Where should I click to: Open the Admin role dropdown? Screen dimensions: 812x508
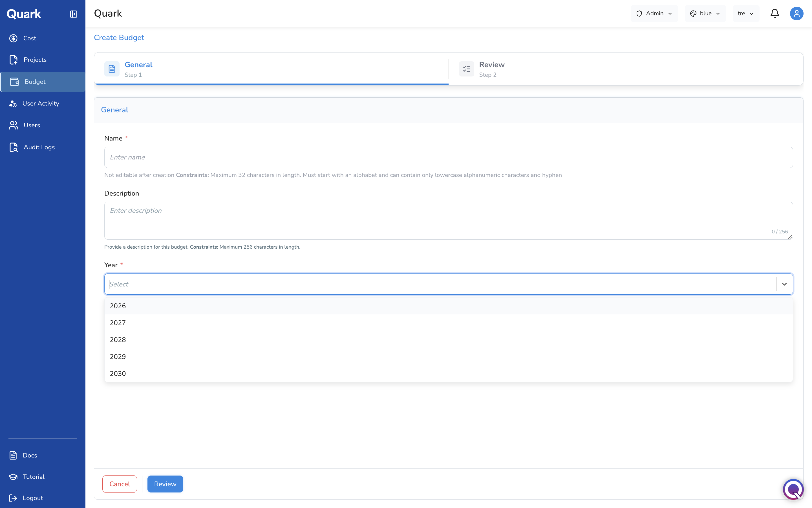coord(654,14)
